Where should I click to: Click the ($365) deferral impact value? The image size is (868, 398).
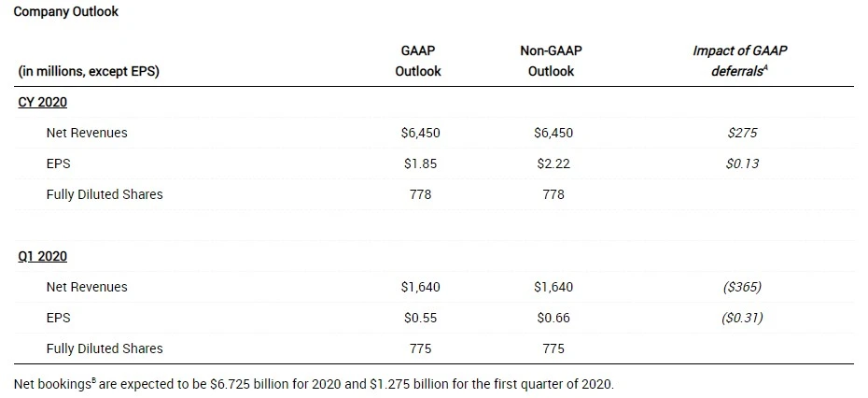[742, 287]
